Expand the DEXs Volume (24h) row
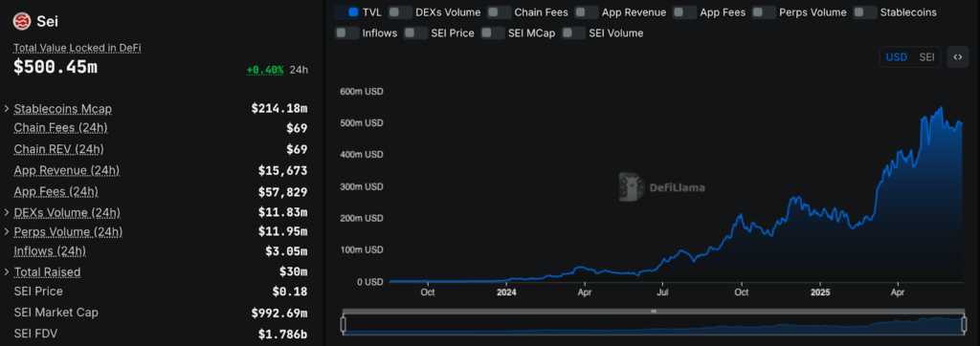Viewport: 980px width, 346px height. point(7,212)
